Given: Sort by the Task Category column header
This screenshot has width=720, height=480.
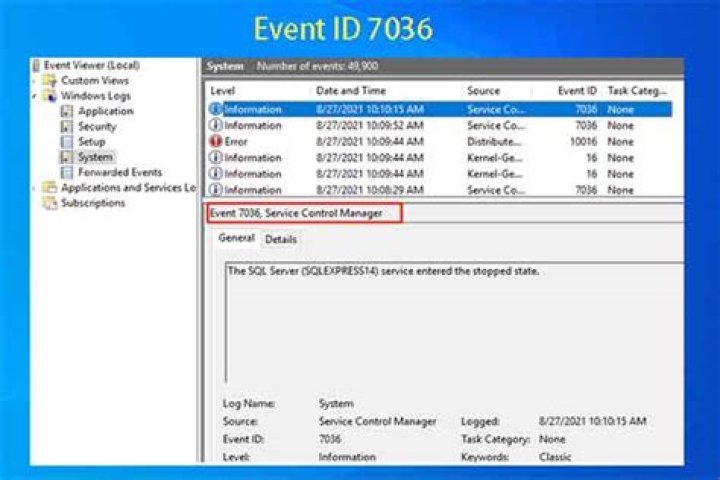Looking at the screenshot, I should (x=637, y=90).
